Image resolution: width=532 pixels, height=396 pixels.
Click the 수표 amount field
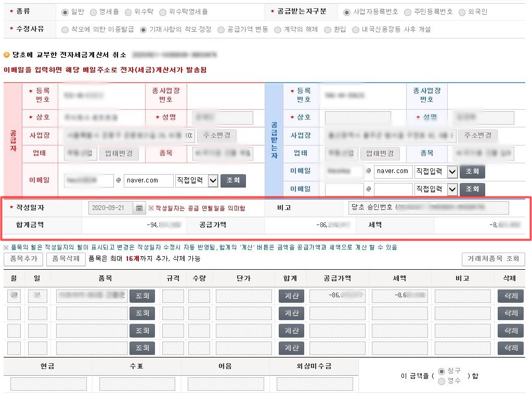pyautogui.click(x=137, y=384)
